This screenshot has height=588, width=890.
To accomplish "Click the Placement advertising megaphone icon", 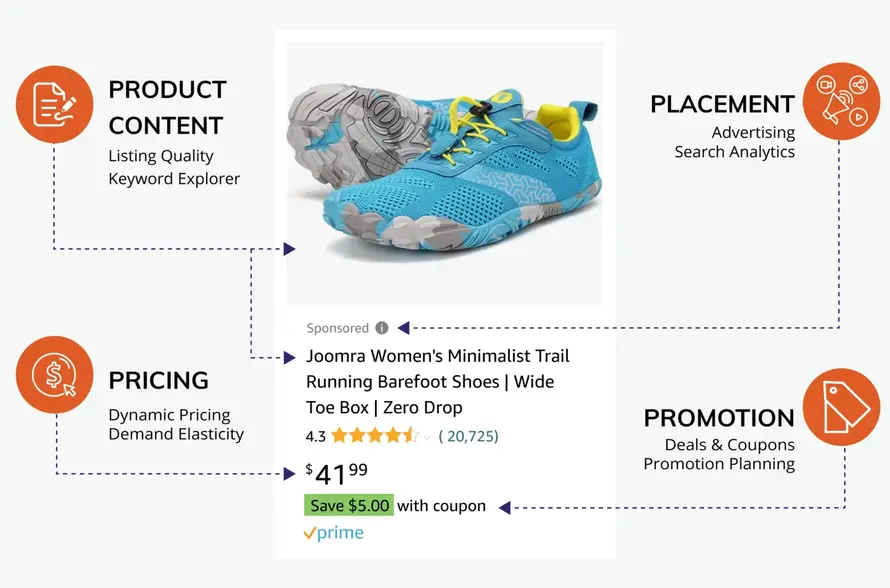I will (839, 101).
